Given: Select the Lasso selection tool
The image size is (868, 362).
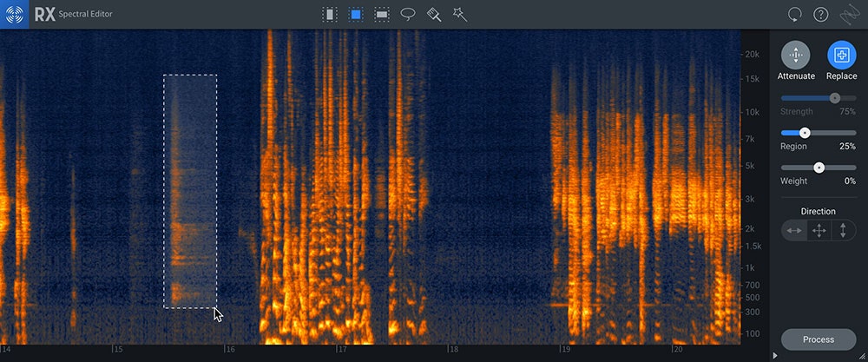Looking at the screenshot, I should [x=408, y=15].
